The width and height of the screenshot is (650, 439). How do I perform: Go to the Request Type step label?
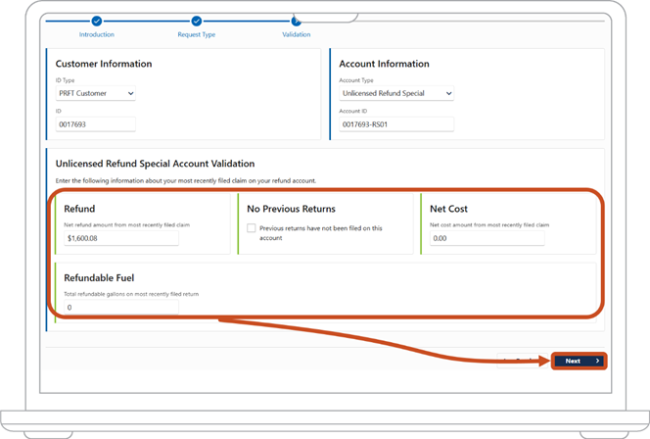(196, 34)
